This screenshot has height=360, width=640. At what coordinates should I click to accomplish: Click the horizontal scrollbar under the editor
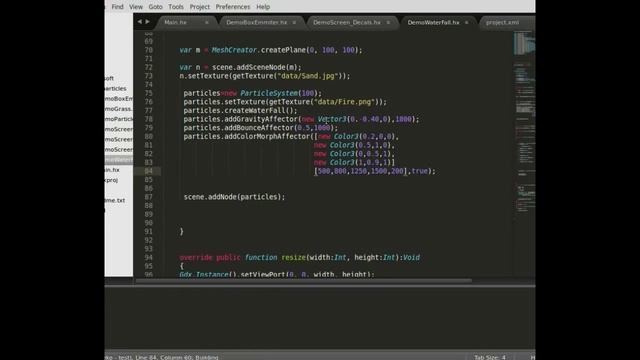(304, 281)
